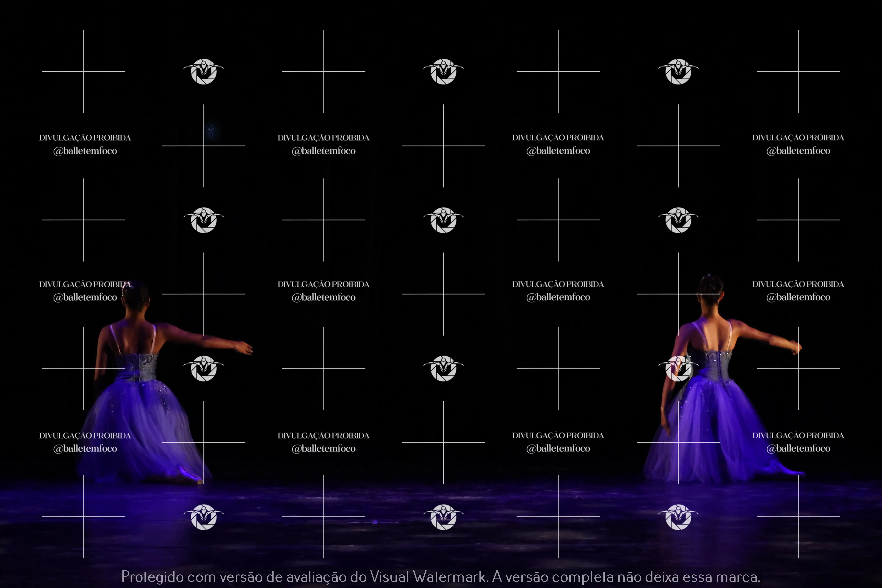Click the logo watermark beside the left dancer's waist
This screenshot has width=882, height=588.
204,368
